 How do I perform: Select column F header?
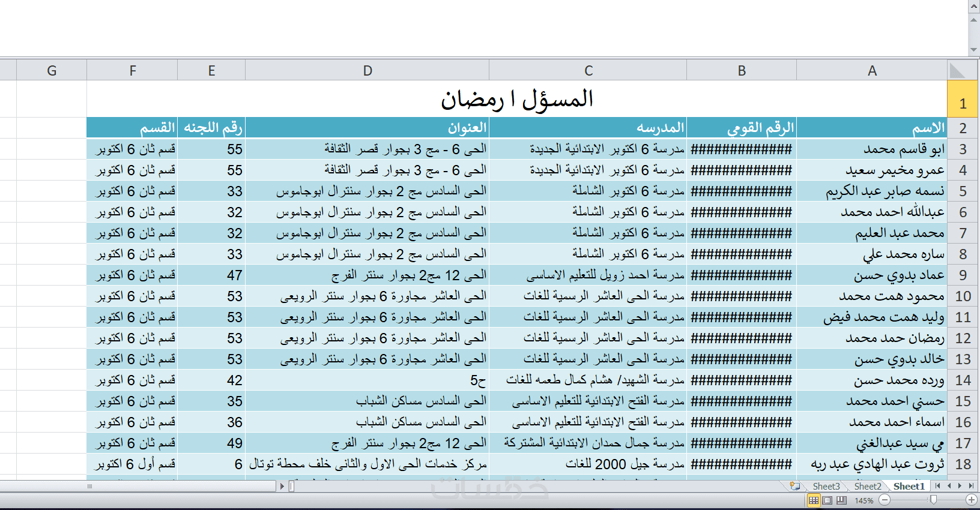tap(133, 70)
